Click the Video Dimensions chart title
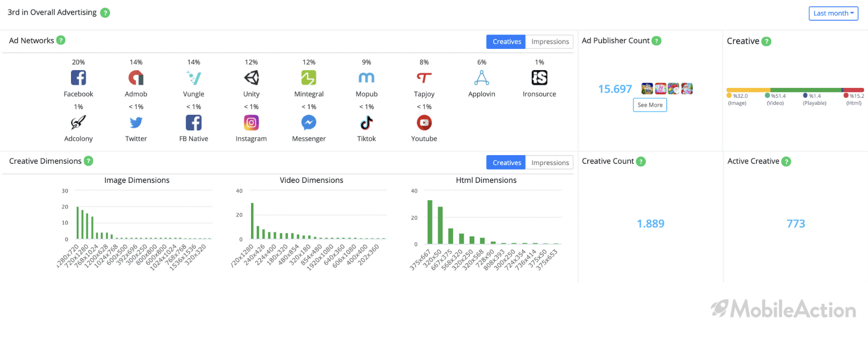The height and width of the screenshot is (342, 868). [x=311, y=180]
